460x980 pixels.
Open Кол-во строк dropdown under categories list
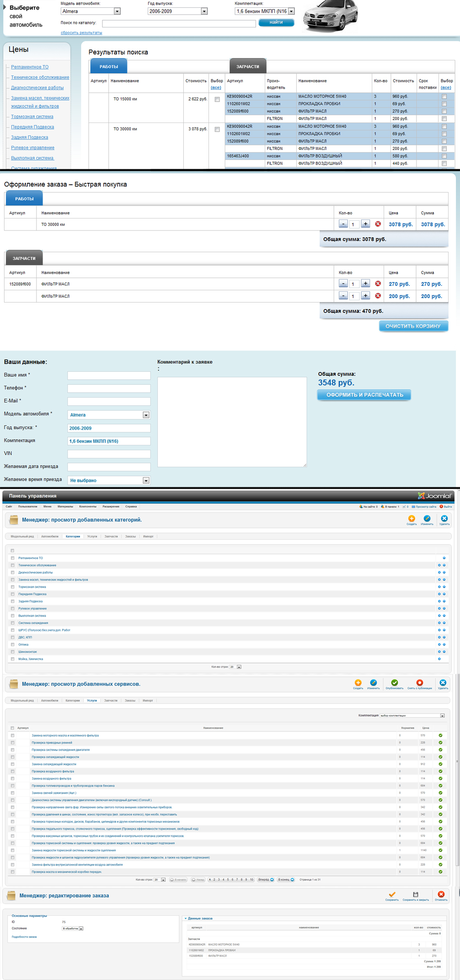[x=235, y=667]
